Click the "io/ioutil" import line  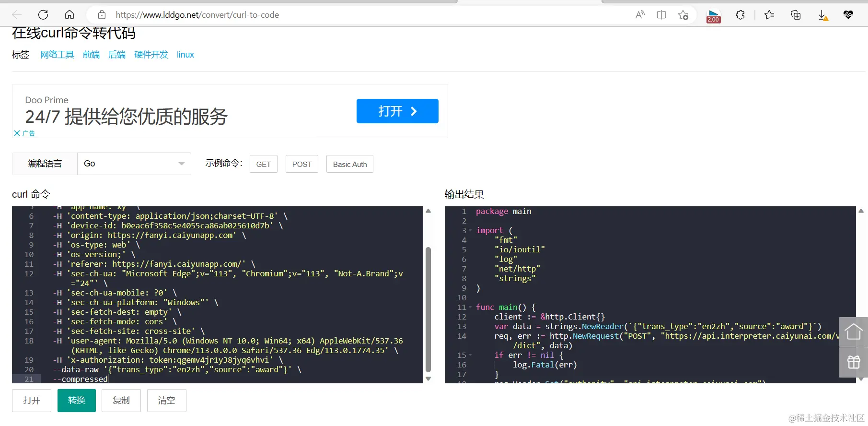pyautogui.click(x=520, y=249)
